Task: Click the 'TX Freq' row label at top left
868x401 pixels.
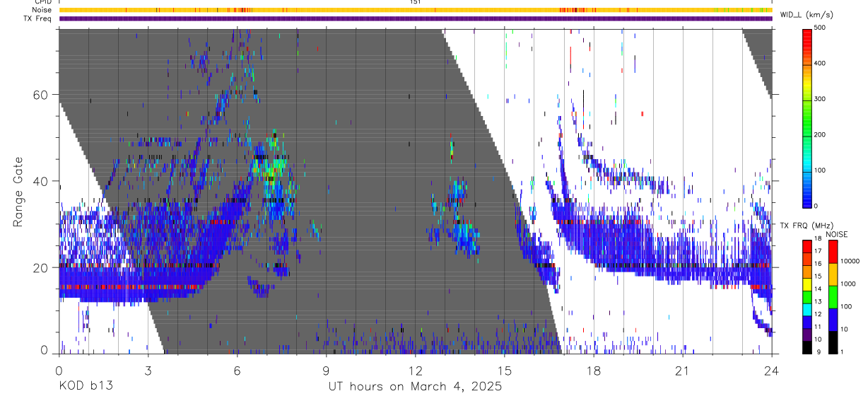Action: pos(38,18)
